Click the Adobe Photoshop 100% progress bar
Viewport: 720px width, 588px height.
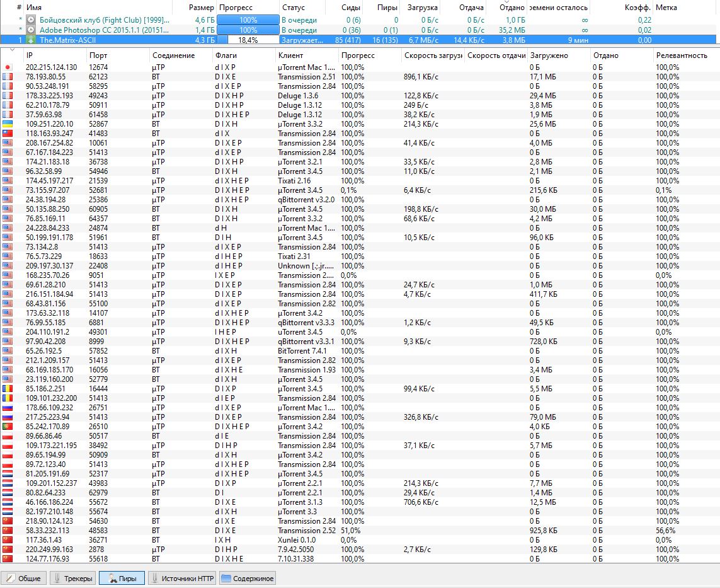pyautogui.click(x=248, y=30)
